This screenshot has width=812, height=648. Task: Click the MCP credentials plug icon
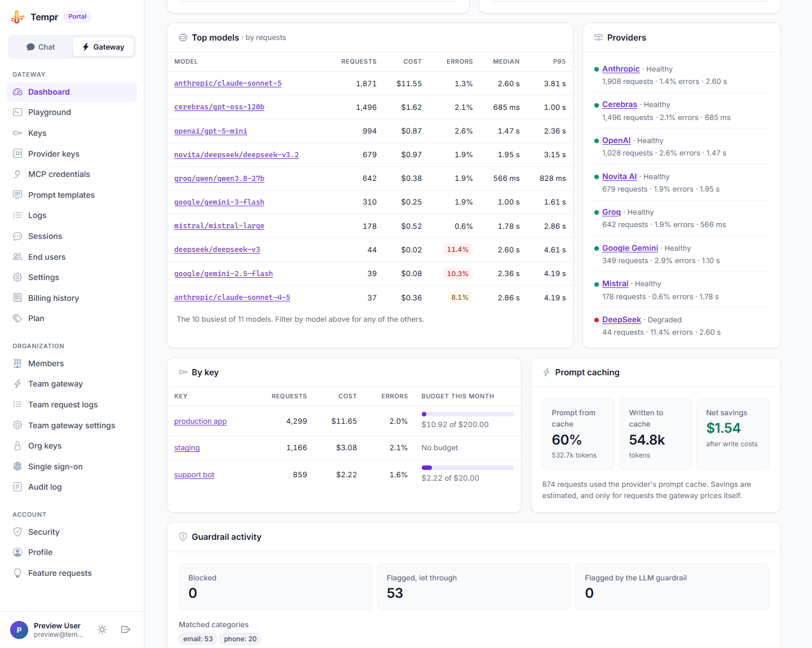click(x=17, y=174)
